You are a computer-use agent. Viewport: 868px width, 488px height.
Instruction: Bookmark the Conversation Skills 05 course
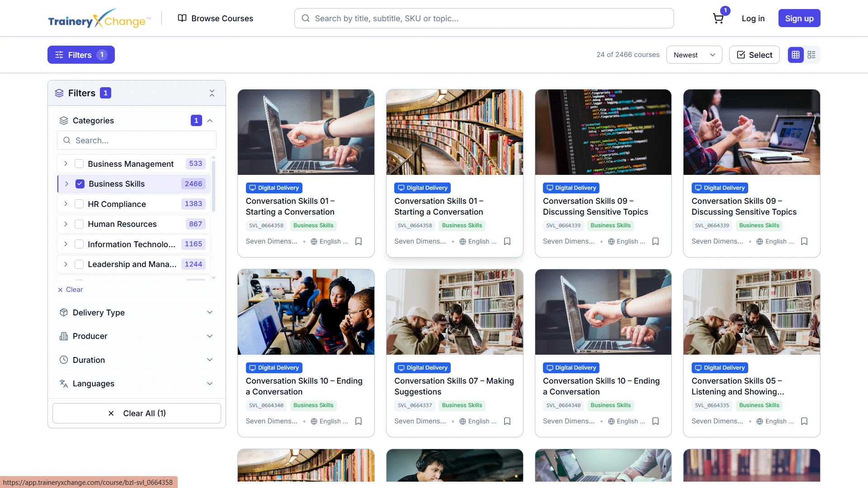(x=804, y=421)
